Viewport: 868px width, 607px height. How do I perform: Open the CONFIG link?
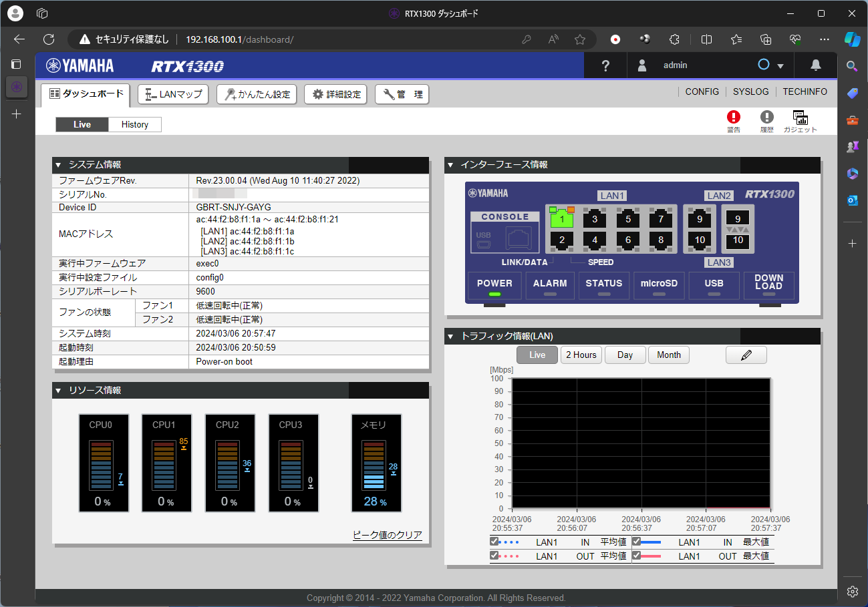coord(702,92)
